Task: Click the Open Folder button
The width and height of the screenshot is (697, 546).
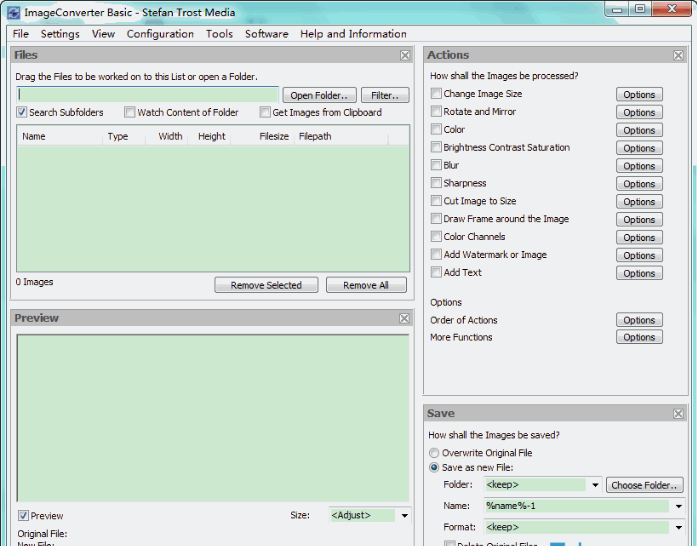Action: pyautogui.click(x=319, y=95)
